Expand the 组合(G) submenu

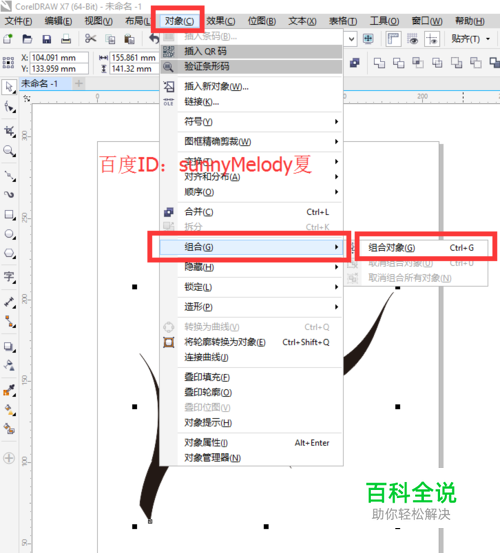252,247
